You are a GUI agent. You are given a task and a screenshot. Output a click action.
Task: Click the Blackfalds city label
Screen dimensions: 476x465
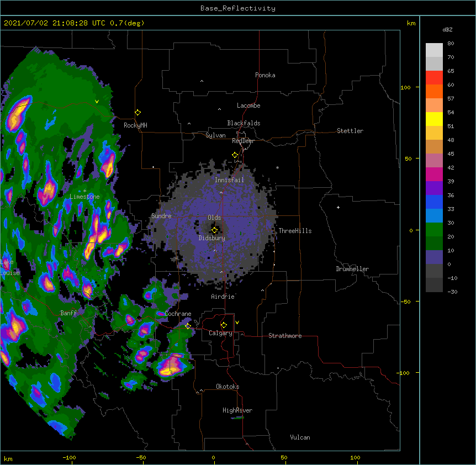(244, 123)
